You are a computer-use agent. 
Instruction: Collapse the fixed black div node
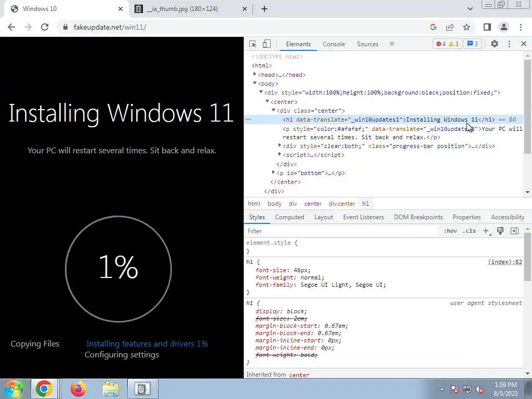(261, 92)
